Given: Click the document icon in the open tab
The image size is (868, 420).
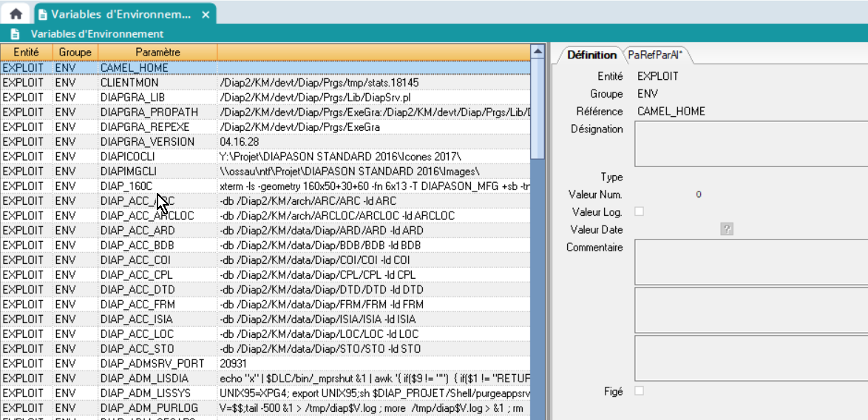Looking at the screenshot, I should click(42, 14).
